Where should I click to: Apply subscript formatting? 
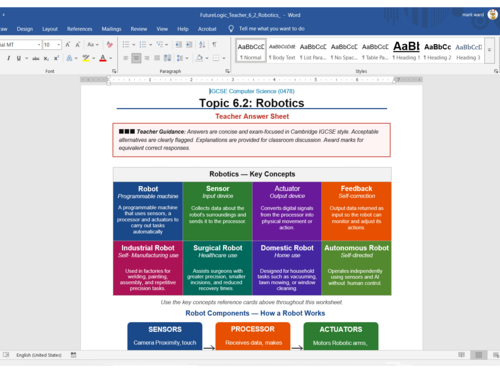tap(46, 58)
